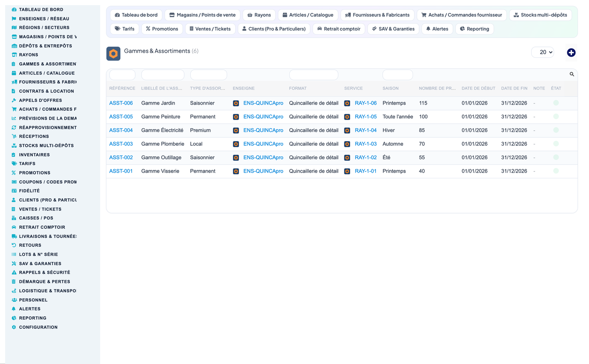Open the ASST-003 reference link
The height and width of the screenshot is (364, 589).
(x=121, y=144)
